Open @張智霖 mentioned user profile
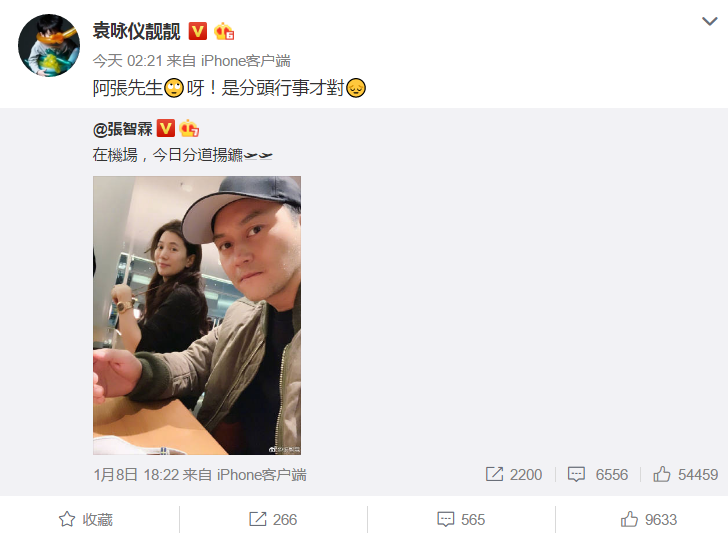728x539 pixels. (123, 129)
